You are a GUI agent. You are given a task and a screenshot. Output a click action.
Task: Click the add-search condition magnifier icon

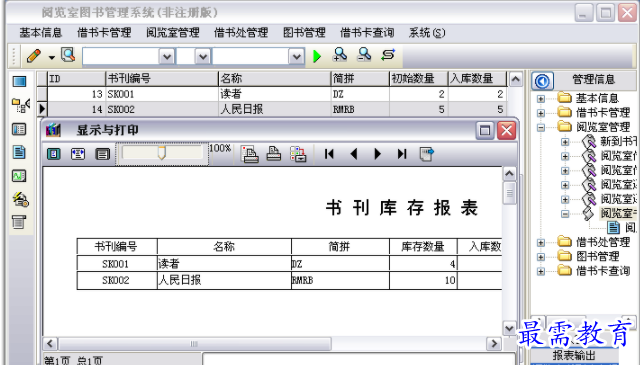[340, 55]
